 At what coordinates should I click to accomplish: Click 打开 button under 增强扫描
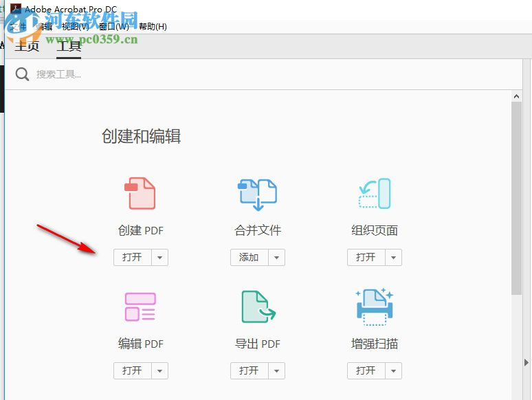pos(366,370)
